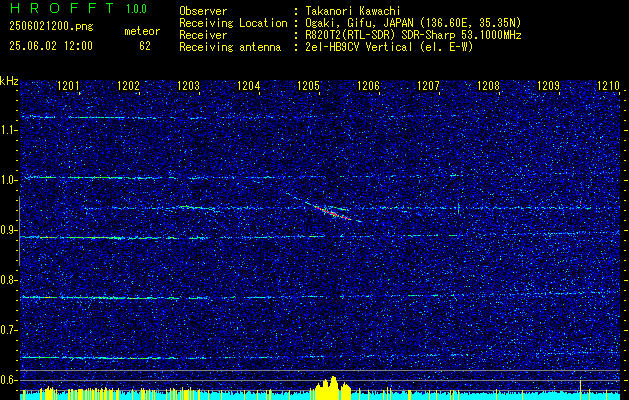This screenshot has height=400, width=629.
Task: Click the 1205 time marker
Action: pos(308,85)
